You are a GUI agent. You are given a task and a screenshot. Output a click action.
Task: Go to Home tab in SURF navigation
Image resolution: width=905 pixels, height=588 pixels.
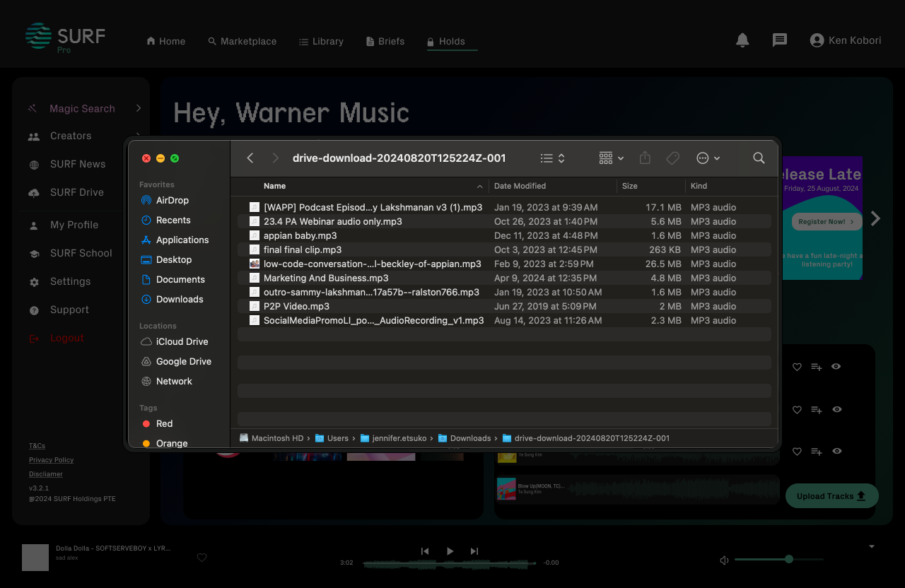pos(165,41)
